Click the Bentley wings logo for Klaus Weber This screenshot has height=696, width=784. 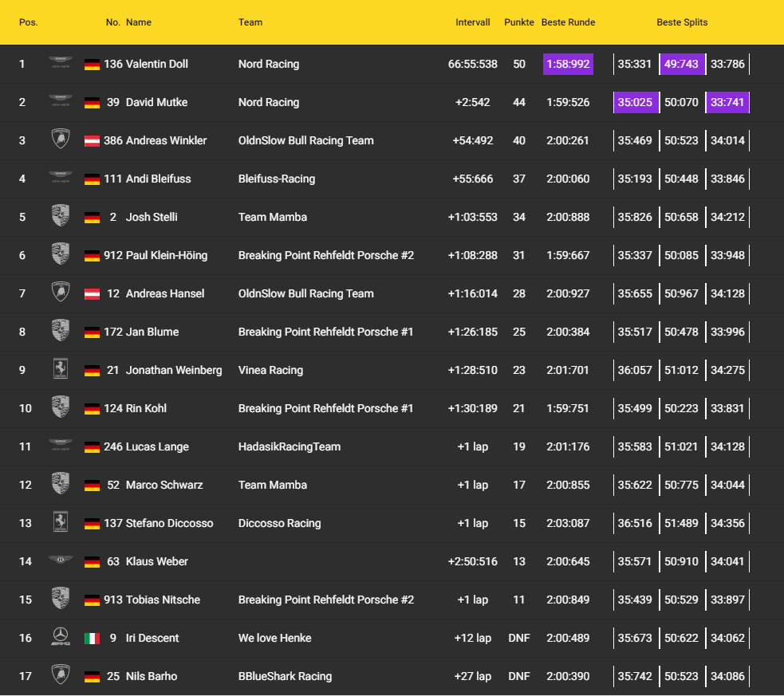pos(60,561)
